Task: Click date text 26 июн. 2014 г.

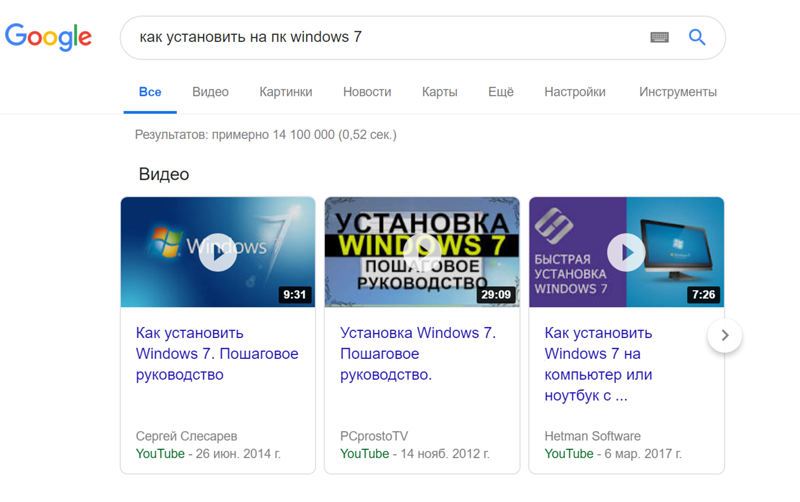Action: (238, 454)
